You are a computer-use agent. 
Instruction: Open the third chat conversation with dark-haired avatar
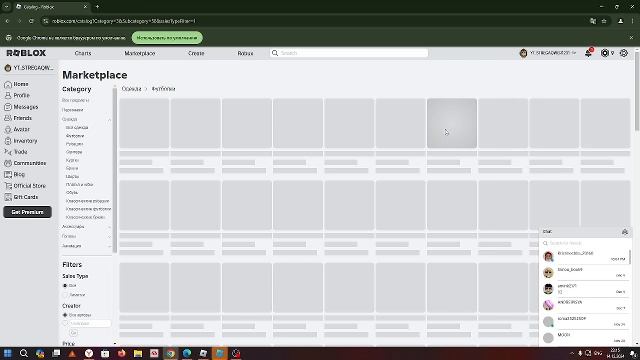click(584, 289)
